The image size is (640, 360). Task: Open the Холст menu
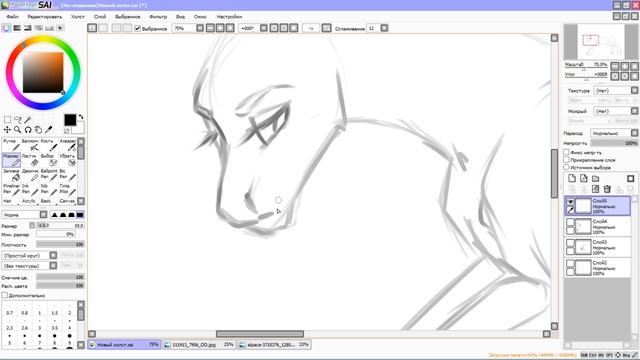(78, 17)
